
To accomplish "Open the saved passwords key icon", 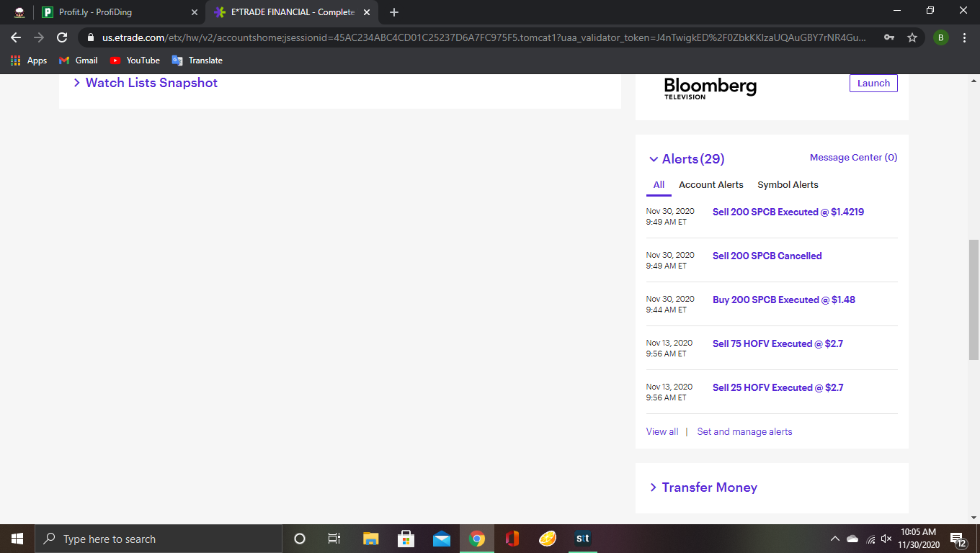I will click(x=890, y=37).
